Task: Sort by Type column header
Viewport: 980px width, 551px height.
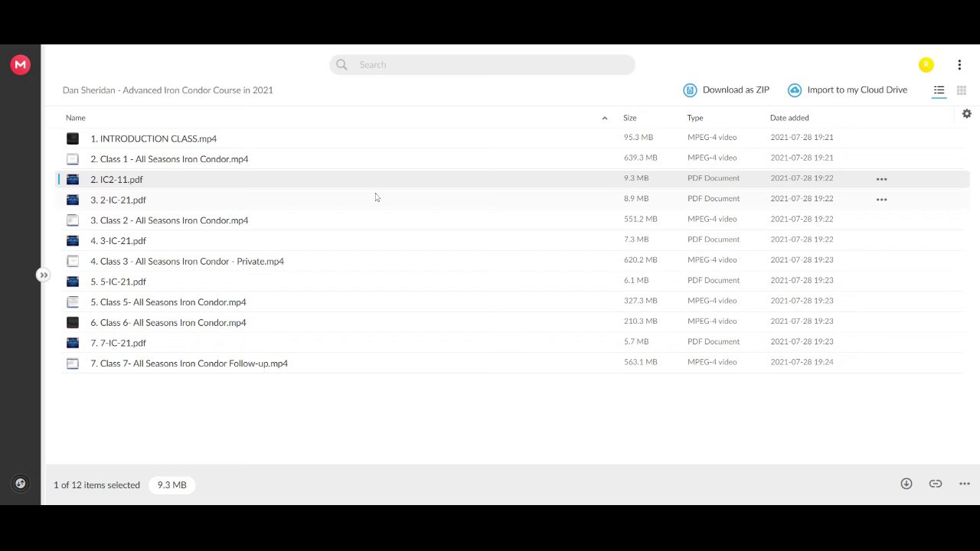Action: (695, 118)
